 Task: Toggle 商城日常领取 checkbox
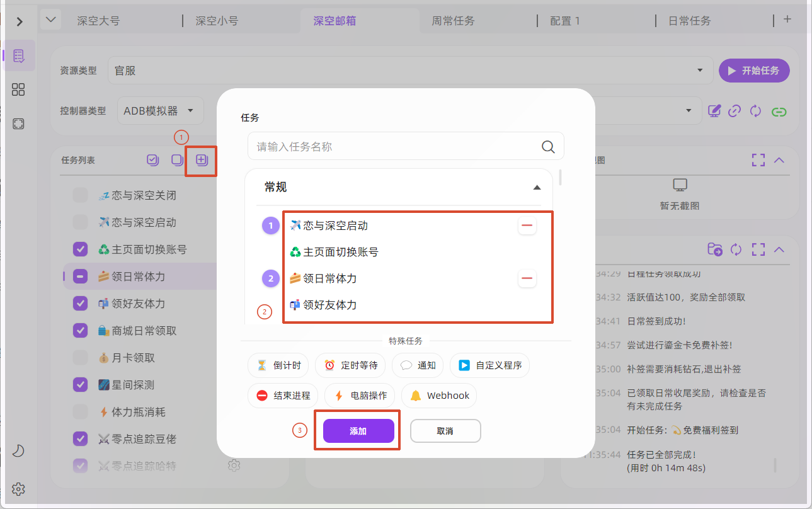pos(81,331)
